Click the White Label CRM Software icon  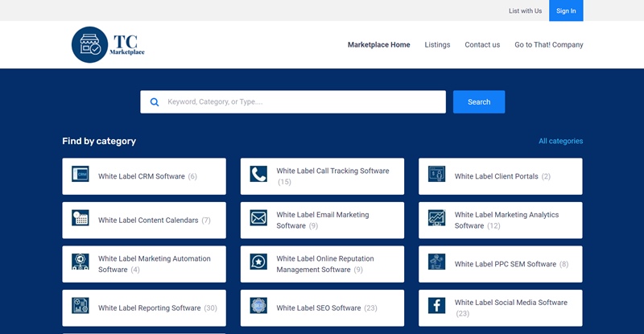80,174
